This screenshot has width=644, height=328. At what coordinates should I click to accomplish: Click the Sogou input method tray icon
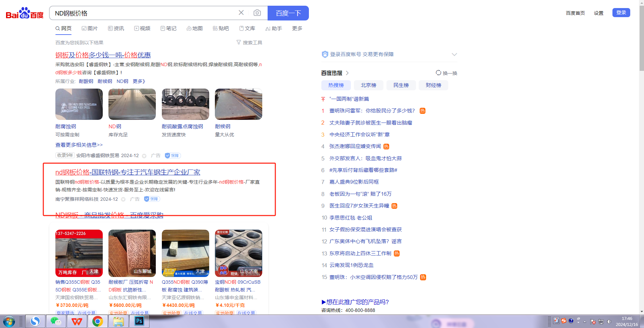tap(564, 321)
